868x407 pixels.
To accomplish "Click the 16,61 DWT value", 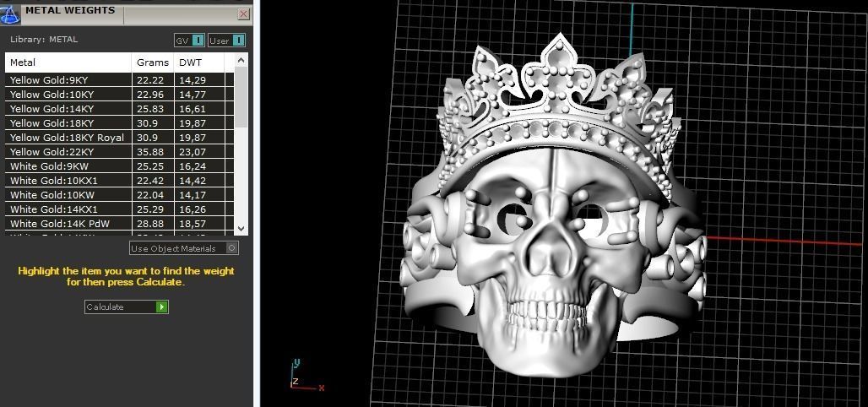I will [192, 109].
